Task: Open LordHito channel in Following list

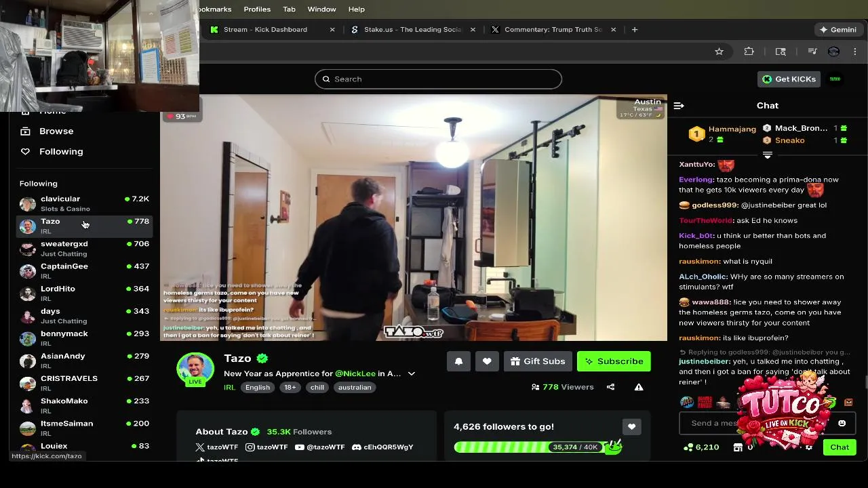Action: point(84,293)
